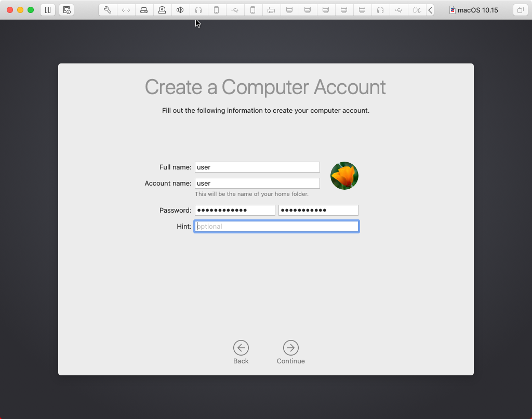Click the first headphones toolbar icon
The height and width of the screenshot is (419, 532).
(x=198, y=9)
